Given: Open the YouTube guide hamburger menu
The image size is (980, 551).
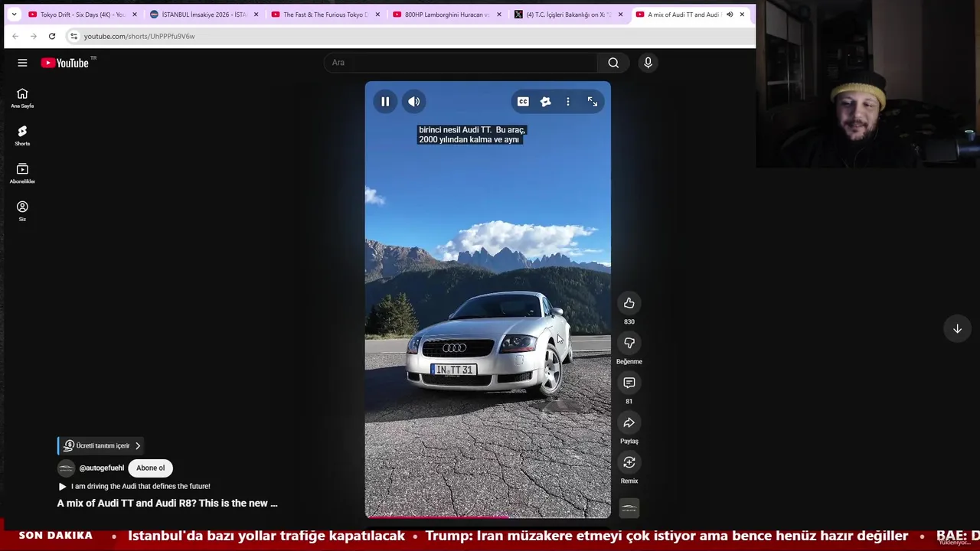Looking at the screenshot, I should (x=22, y=63).
